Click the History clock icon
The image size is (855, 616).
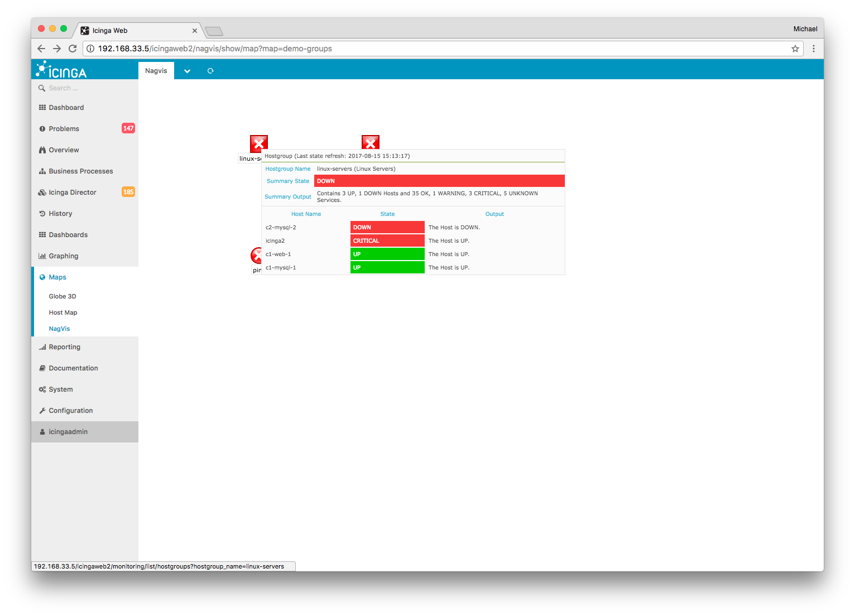click(x=42, y=214)
